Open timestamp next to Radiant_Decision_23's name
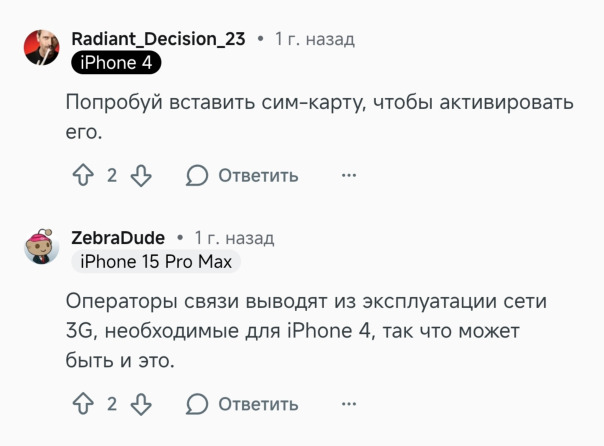 click(314, 39)
